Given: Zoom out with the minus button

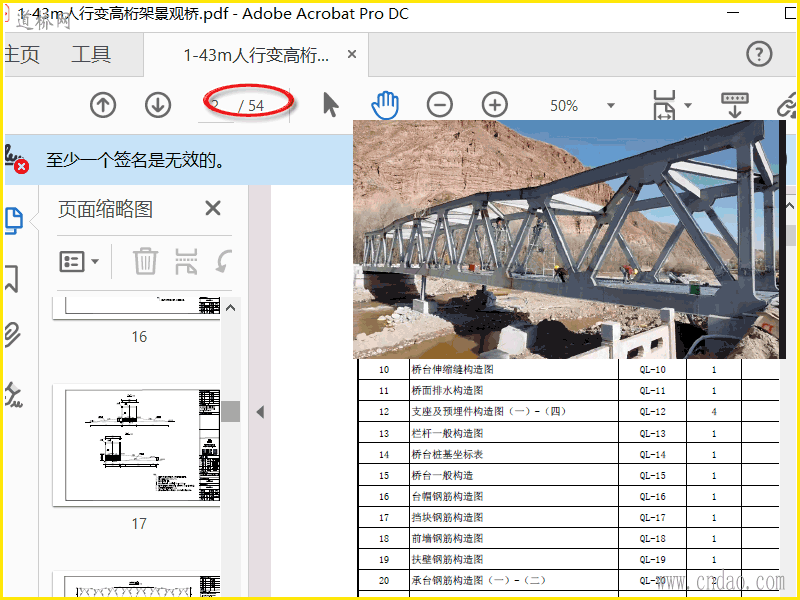Looking at the screenshot, I should (440, 105).
